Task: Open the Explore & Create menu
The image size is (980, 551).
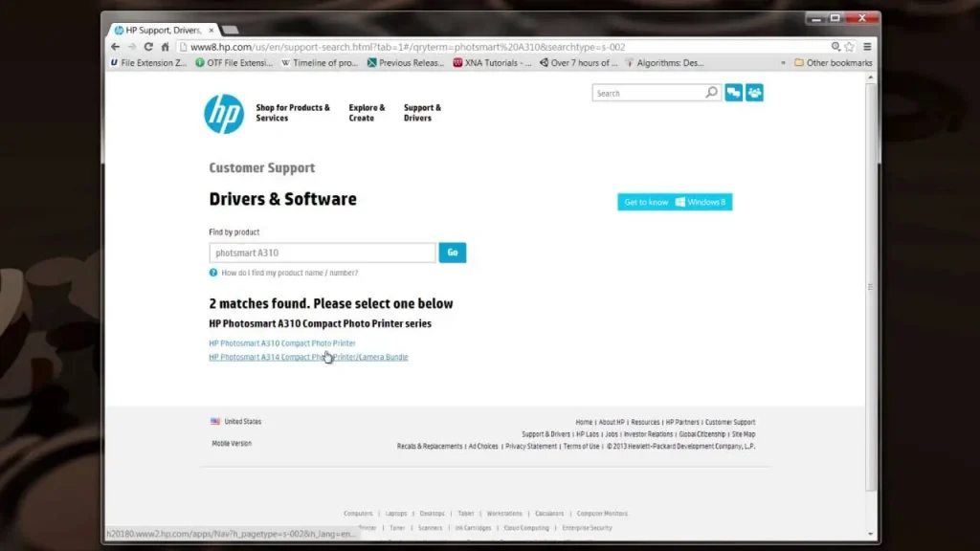Action: tap(367, 113)
